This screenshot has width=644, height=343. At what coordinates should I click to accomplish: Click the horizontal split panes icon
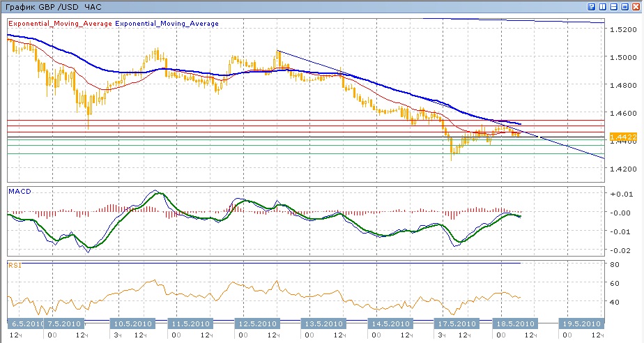click(614, 6)
